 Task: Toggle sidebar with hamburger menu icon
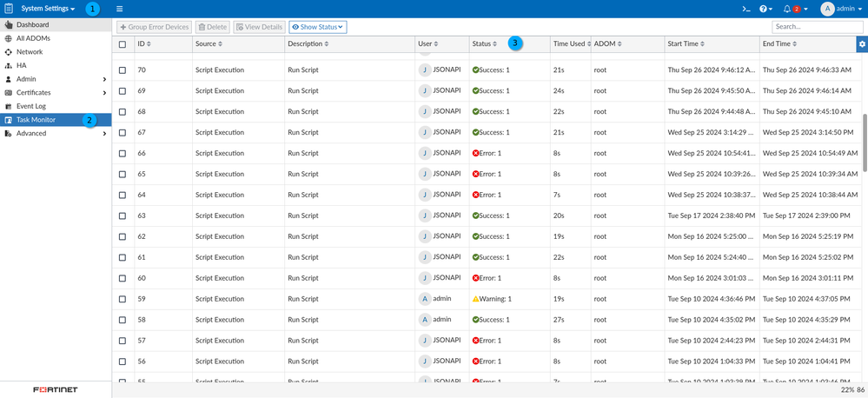click(x=120, y=9)
